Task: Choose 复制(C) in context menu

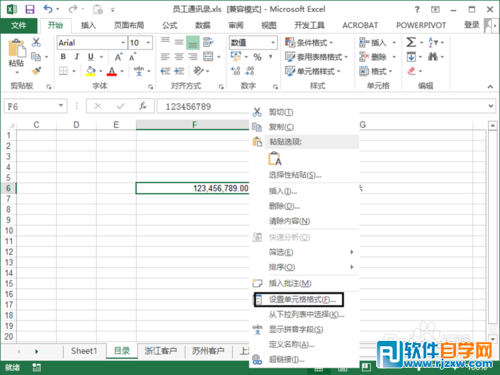Action: point(281,127)
